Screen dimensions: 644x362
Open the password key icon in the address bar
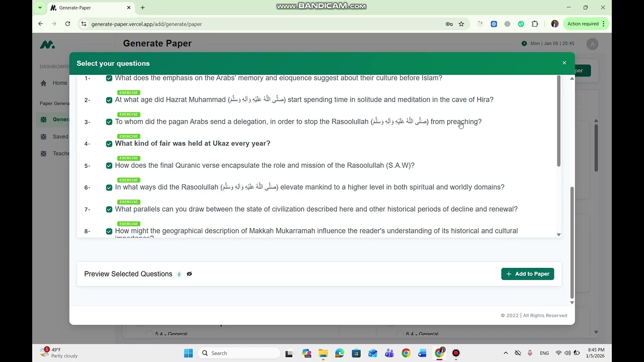point(449,24)
